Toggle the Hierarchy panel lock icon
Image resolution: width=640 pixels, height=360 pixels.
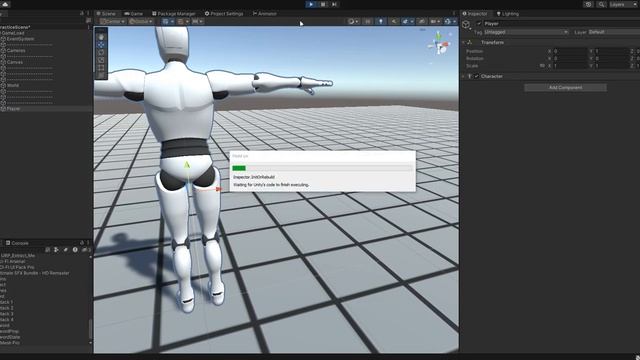[82, 13]
